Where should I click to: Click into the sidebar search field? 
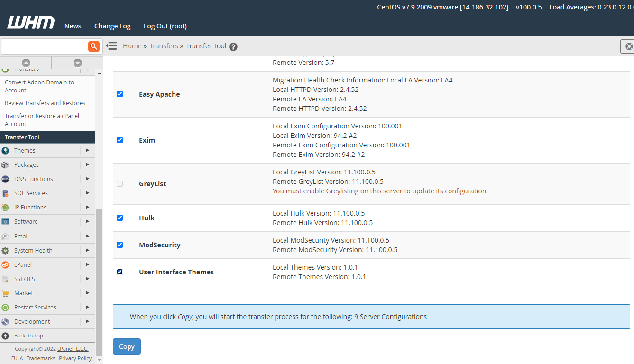point(45,46)
